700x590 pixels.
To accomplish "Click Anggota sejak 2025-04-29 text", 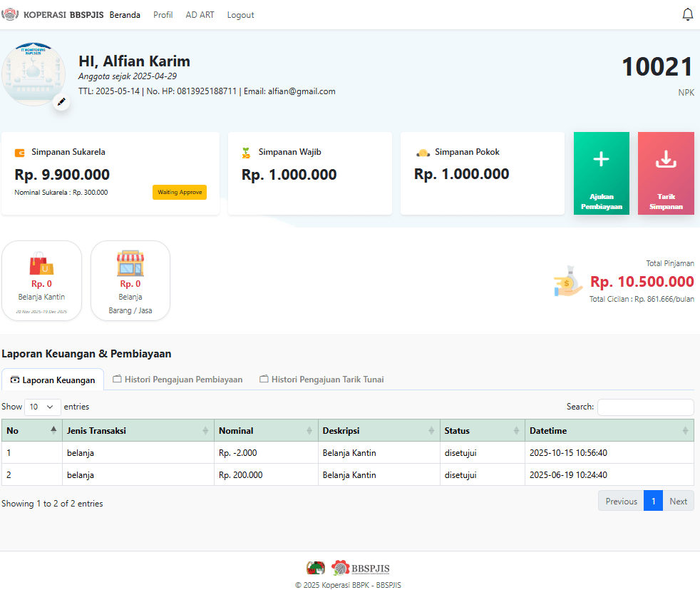I will (128, 76).
